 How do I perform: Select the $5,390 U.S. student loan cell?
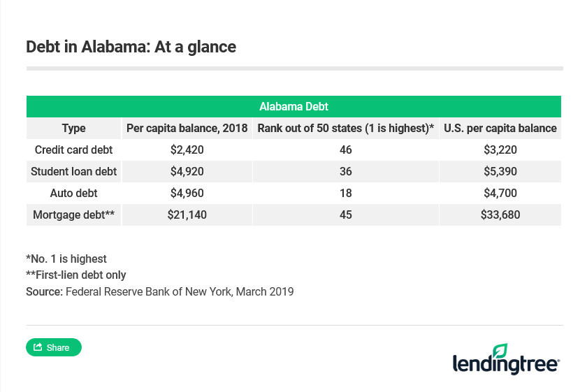500,171
